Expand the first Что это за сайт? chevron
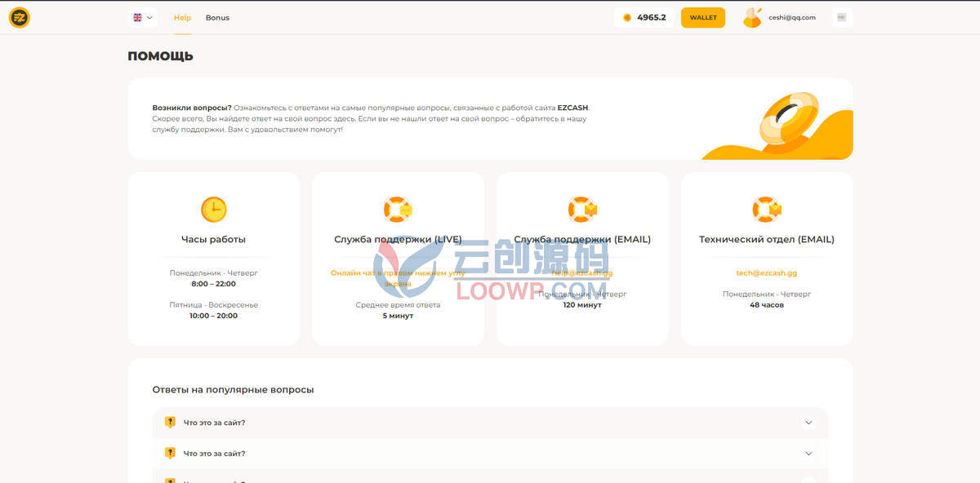The height and width of the screenshot is (483, 980). pos(808,423)
